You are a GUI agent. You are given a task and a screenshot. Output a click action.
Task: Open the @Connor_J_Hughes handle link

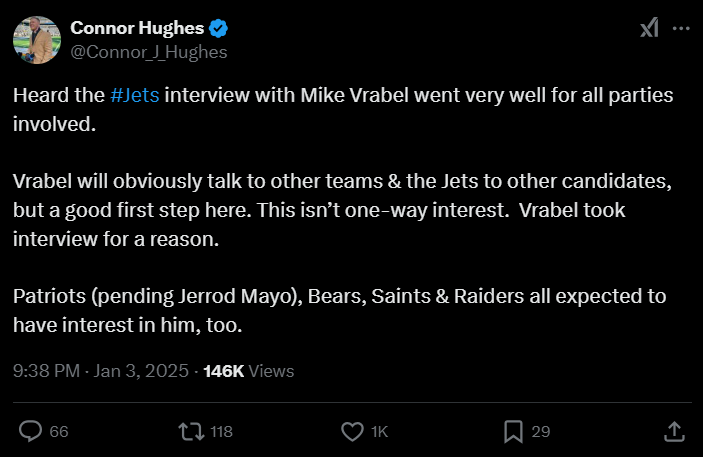pyautogui.click(x=149, y=51)
